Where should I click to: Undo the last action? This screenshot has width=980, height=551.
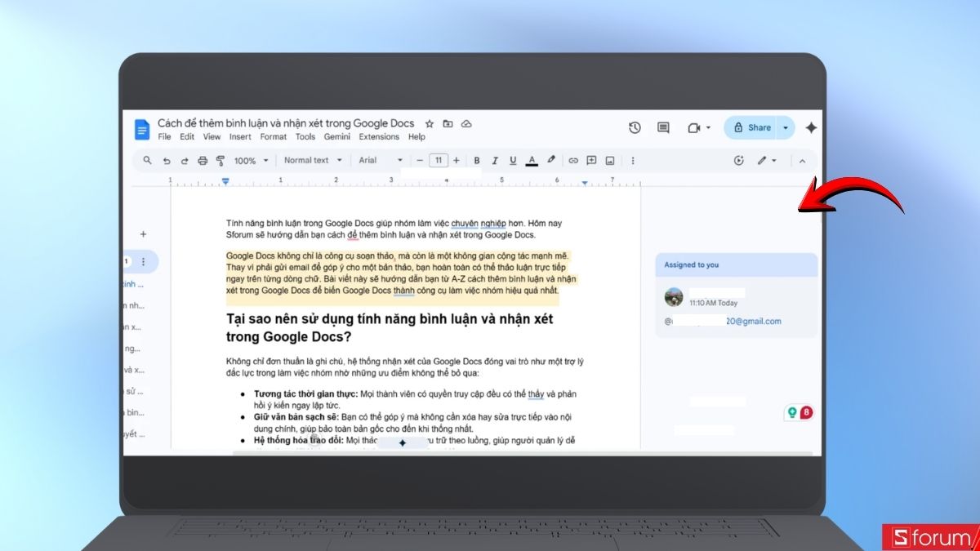pos(167,161)
